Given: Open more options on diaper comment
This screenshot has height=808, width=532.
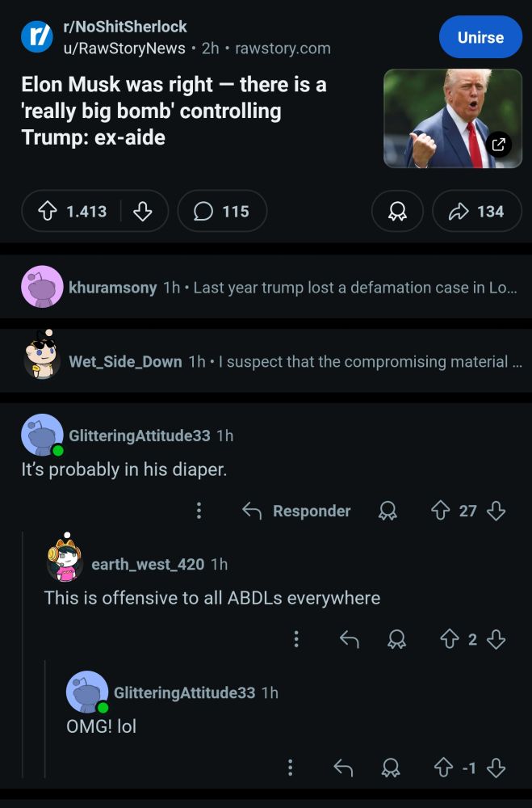Looking at the screenshot, I should point(199,511).
